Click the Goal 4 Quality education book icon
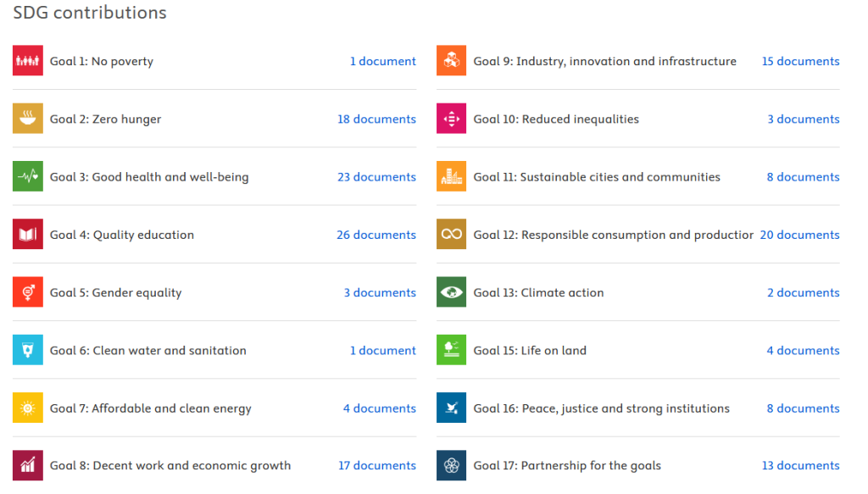The height and width of the screenshot is (494, 868). (x=28, y=234)
